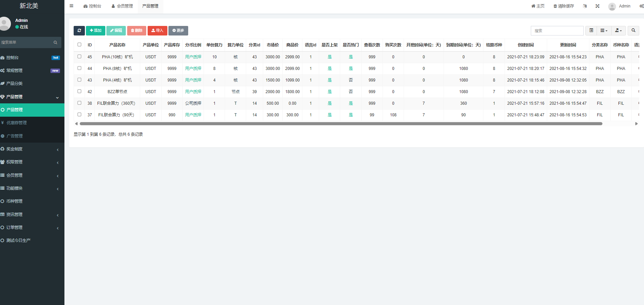Select the 产品管理 top tab

(150, 6)
